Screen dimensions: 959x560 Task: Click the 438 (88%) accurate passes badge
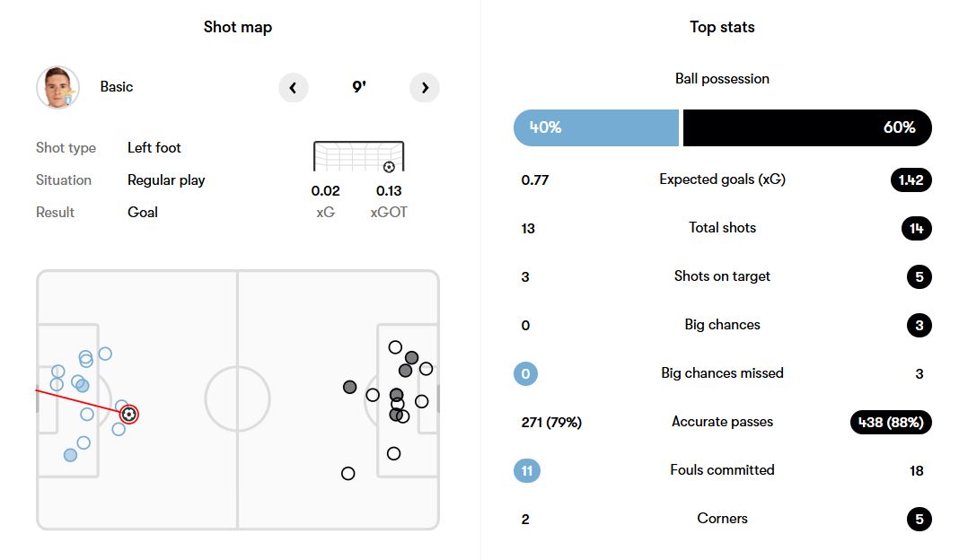point(891,422)
